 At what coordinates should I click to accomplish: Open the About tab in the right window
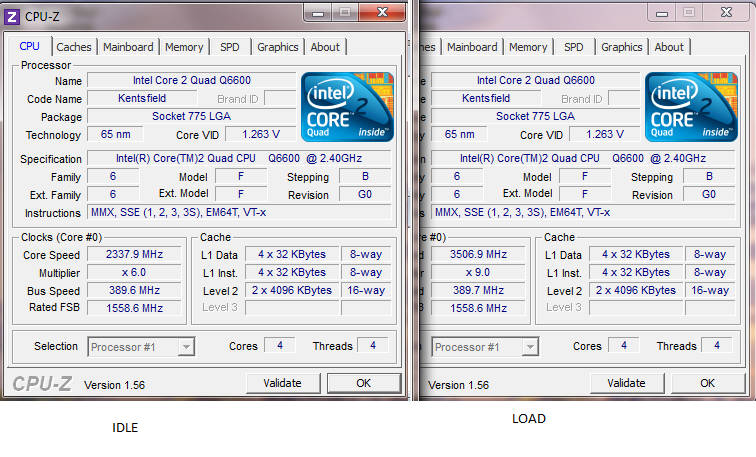[x=669, y=47]
